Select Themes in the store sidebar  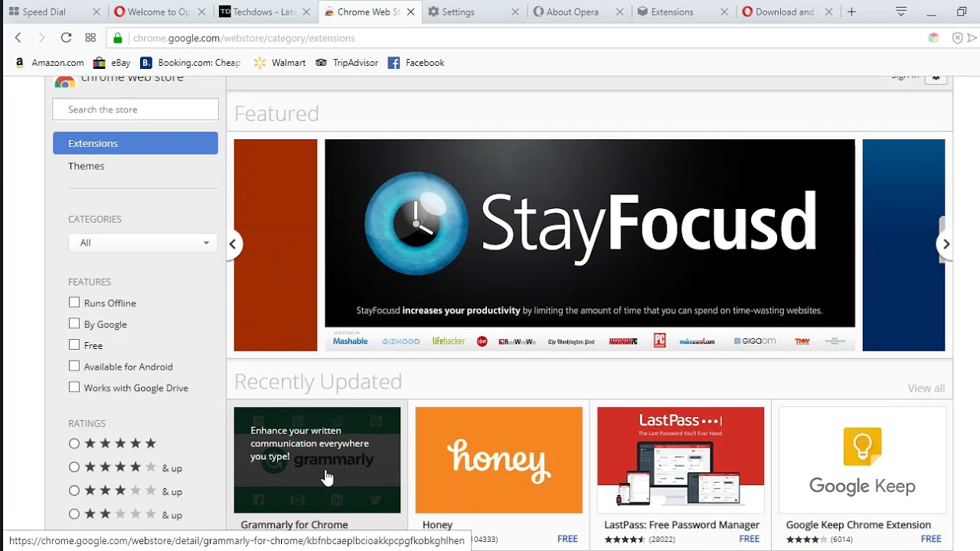(x=87, y=166)
